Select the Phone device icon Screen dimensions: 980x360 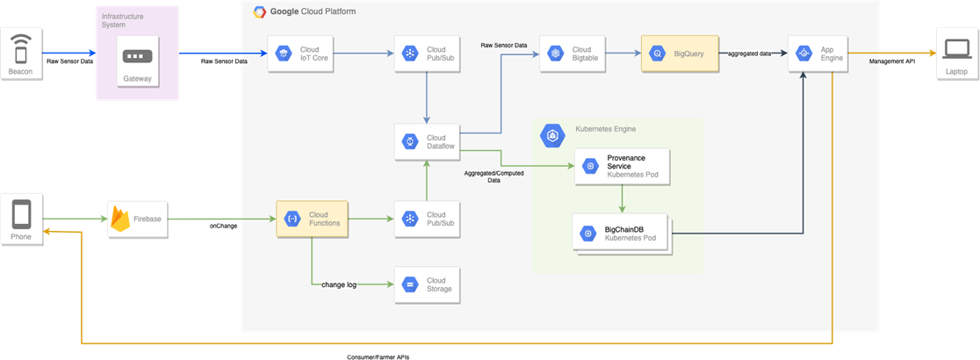(21, 214)
